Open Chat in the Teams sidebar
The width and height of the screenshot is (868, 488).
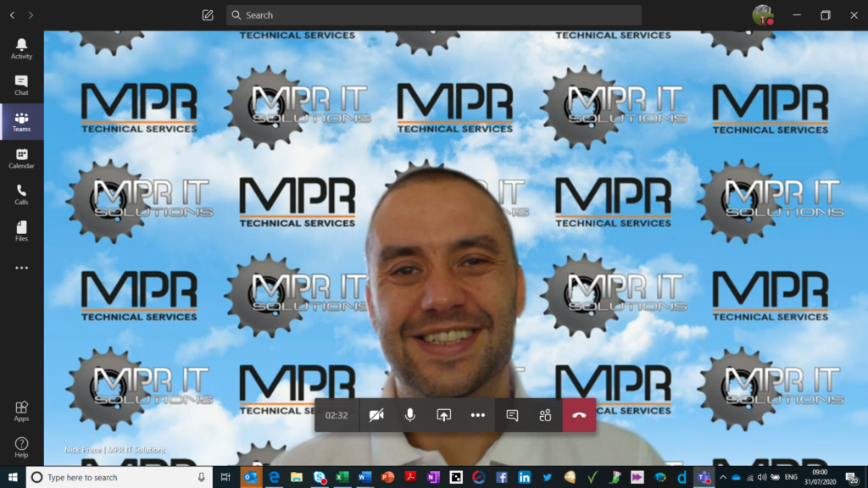21,86
